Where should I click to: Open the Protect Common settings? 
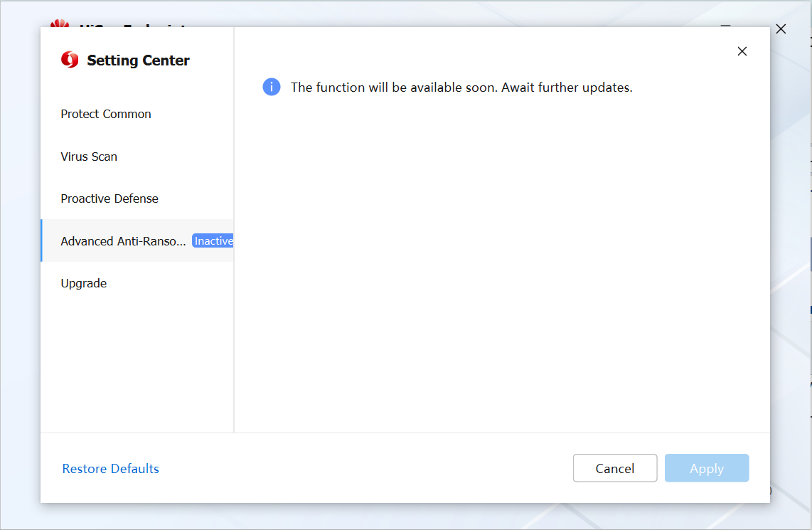tap(106, 114)
